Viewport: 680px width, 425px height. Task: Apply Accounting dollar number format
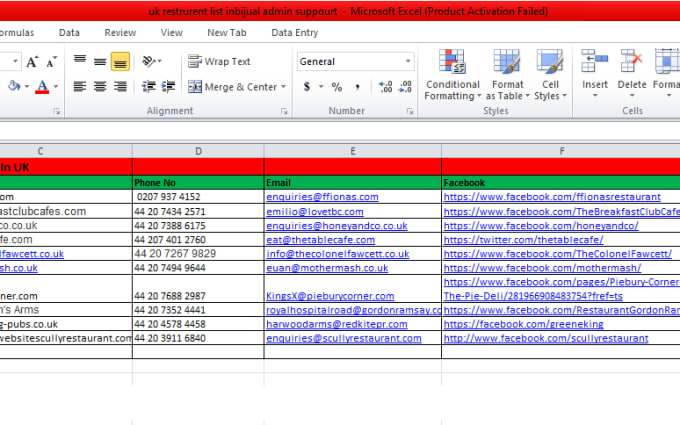[x=307, y=87]
